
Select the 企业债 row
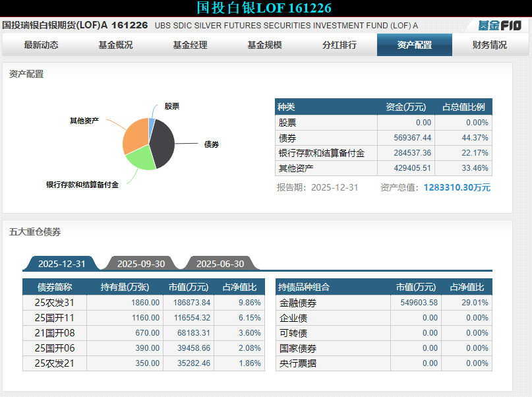384,318
